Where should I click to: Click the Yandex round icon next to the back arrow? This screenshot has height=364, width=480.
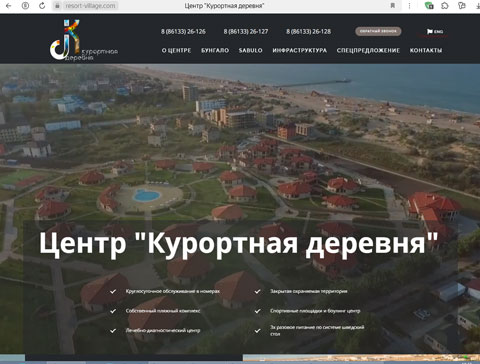click(x=25, y=6)
